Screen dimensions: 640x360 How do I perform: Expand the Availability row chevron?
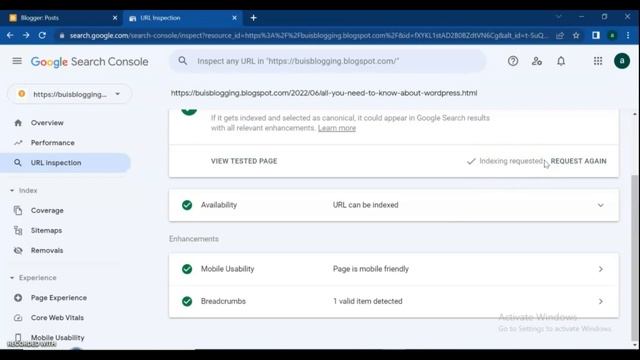click(x=600, y=205)
